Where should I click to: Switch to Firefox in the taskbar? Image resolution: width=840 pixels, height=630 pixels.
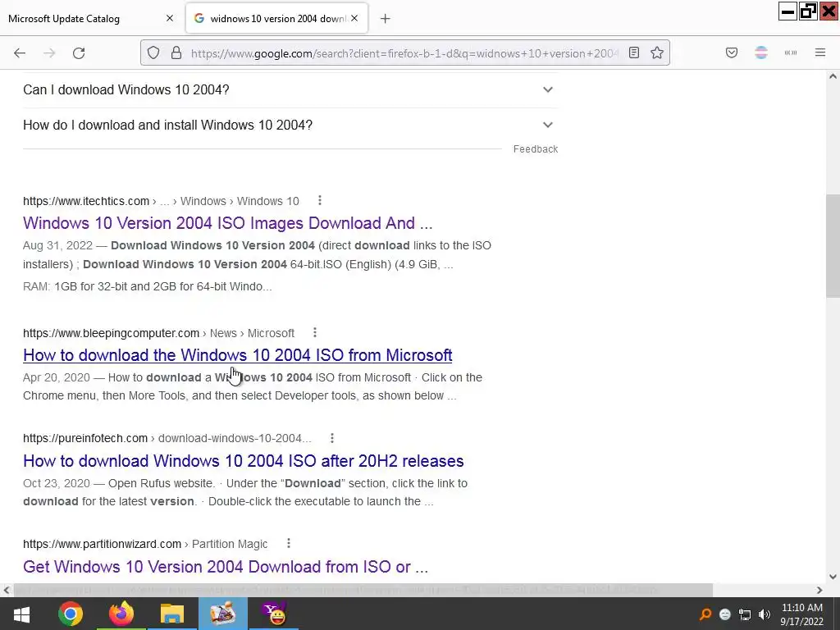121,614
